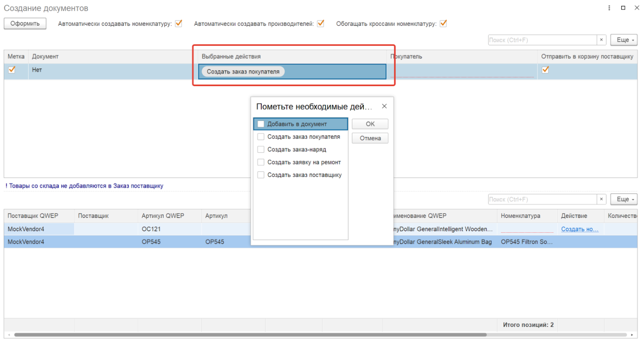This screenshot has height=343, width=644.
Task: Disable automatic manufacturer creation checkbox
Action: 321,24
